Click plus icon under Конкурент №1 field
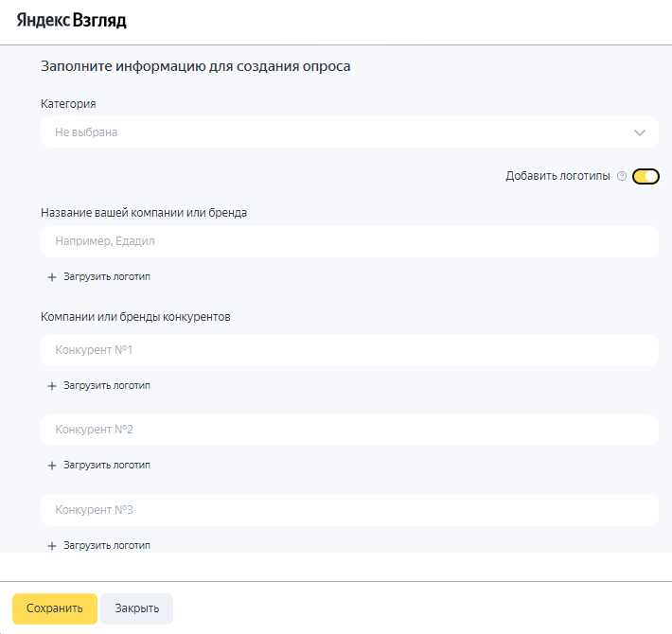This screenshot has height=634, width=672. pos(52,386)
